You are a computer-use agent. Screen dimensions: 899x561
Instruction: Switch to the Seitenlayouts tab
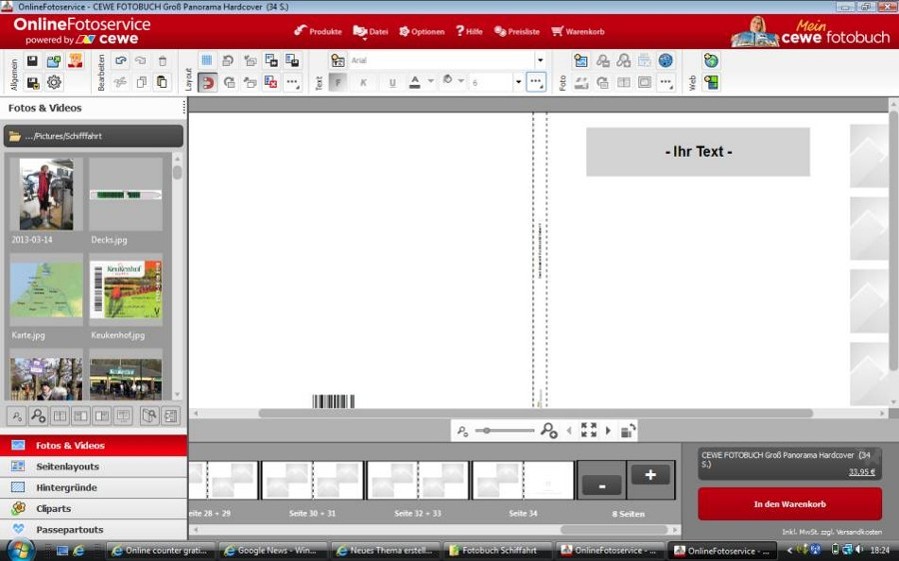[x=93, y=466]
